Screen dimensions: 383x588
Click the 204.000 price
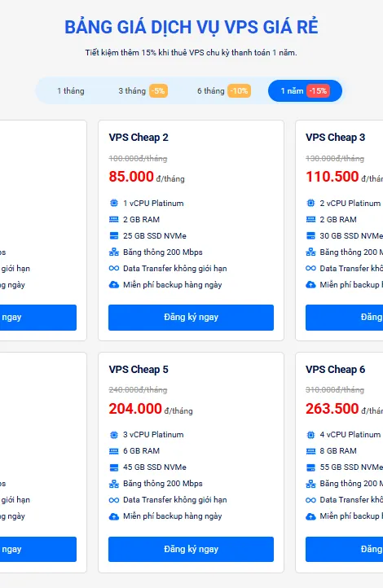pyautogui.click(x=135, y=408)
